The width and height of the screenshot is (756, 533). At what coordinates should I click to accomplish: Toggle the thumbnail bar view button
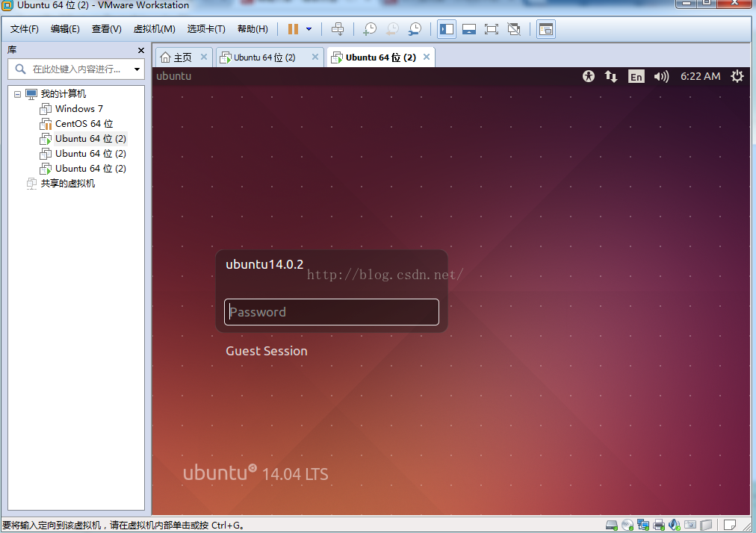469,29
